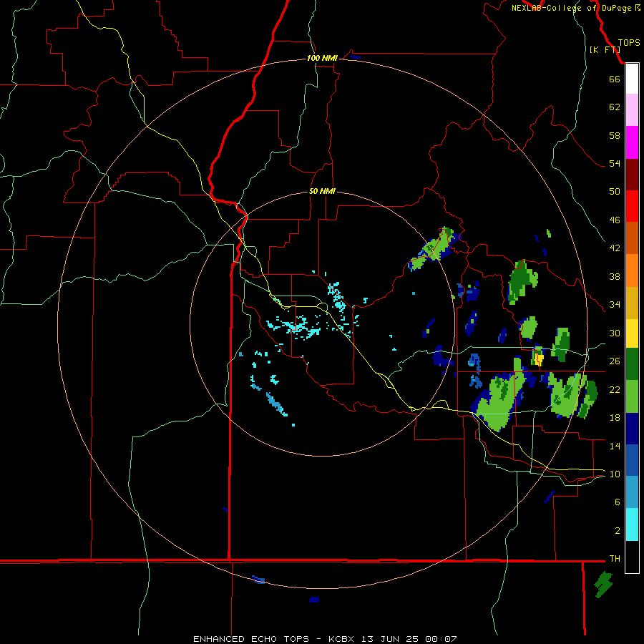Click the 10 legend label
Screen dimensions: 644x644
615,474
